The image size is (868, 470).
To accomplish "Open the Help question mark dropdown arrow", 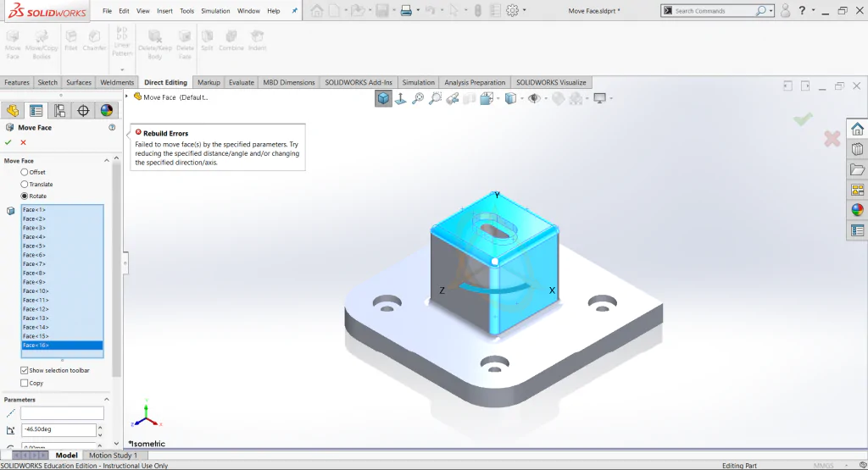I will [813, 10].
